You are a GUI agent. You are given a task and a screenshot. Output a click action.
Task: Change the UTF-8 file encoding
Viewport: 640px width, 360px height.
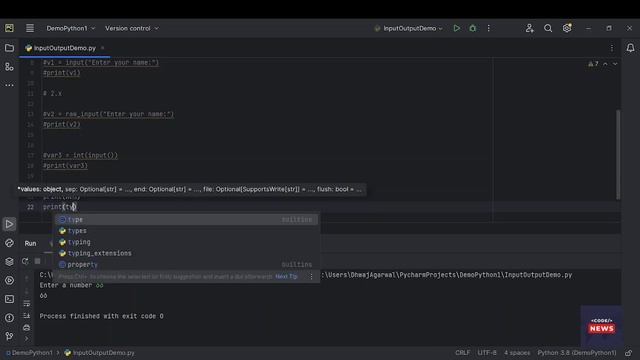pos(487,353)
